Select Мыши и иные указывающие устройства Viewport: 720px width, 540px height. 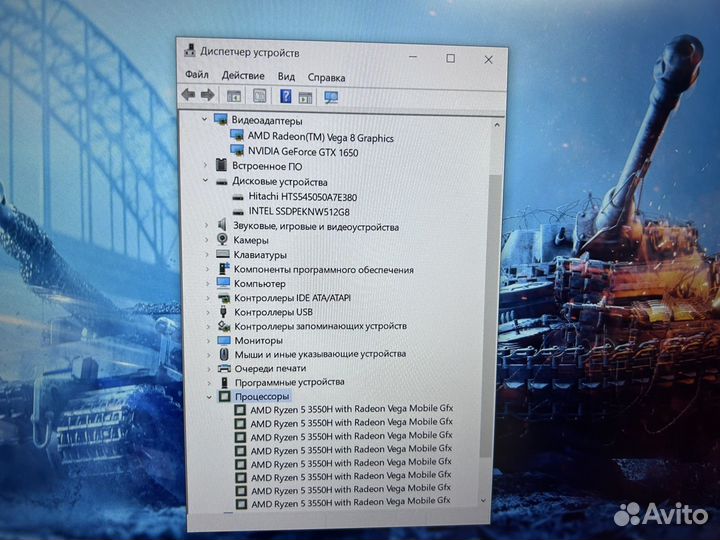click(x=320, y=354)
